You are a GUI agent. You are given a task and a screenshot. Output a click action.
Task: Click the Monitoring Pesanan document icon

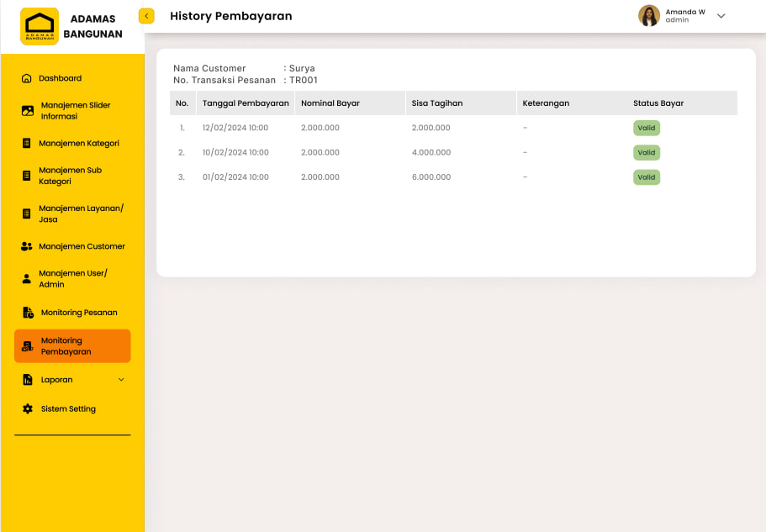coord(29,313)
